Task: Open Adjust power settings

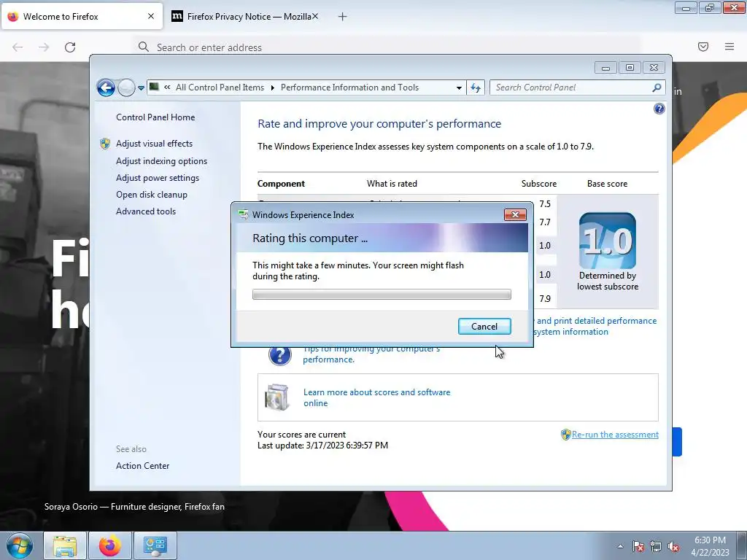Action: tap(158, 178)
